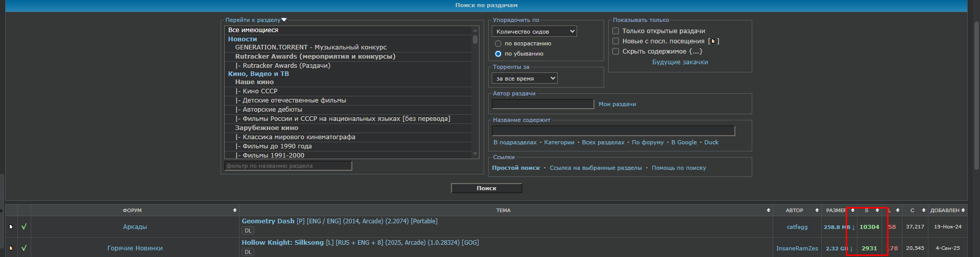The width and height of the screenshot is (980, 257).
Task: Click the green checkmark in the Аркады row
Action: (x=24, y=227)
